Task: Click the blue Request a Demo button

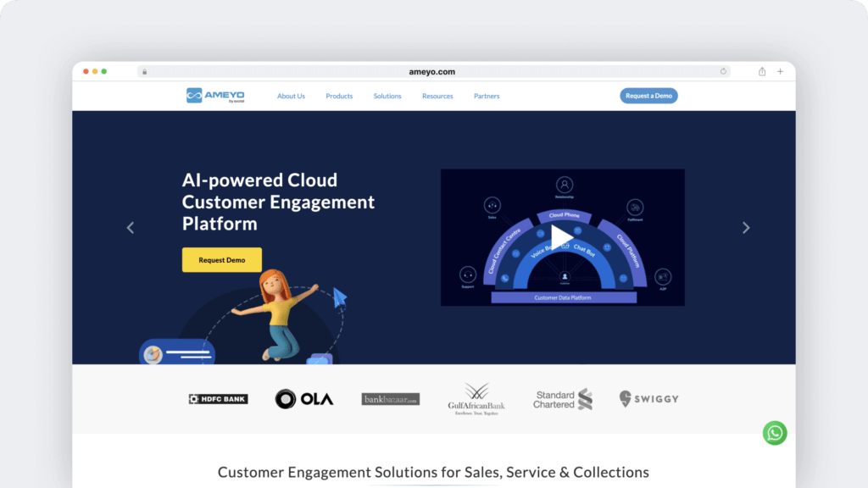Action: tap(648, 96)
